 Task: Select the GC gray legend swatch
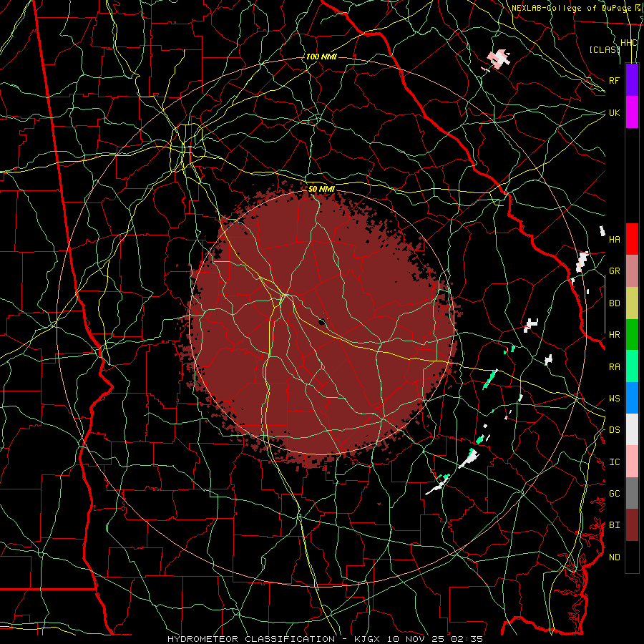632,493
